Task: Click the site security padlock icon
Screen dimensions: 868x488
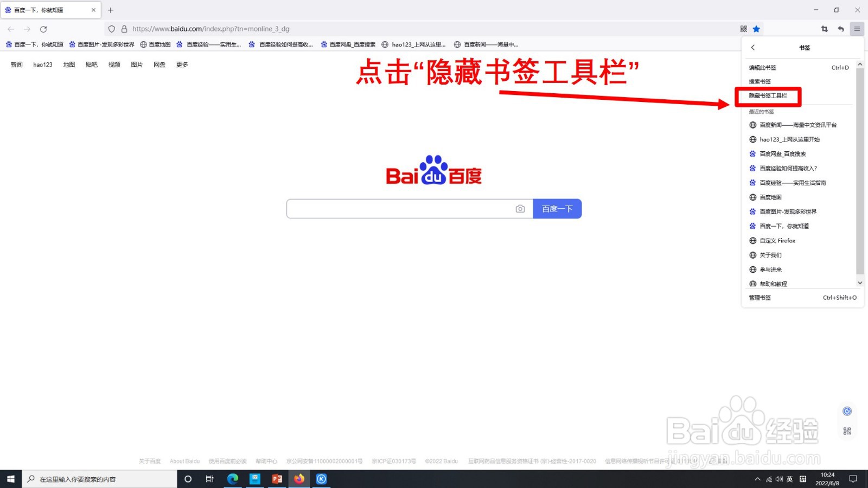Action: click(124, 29)
